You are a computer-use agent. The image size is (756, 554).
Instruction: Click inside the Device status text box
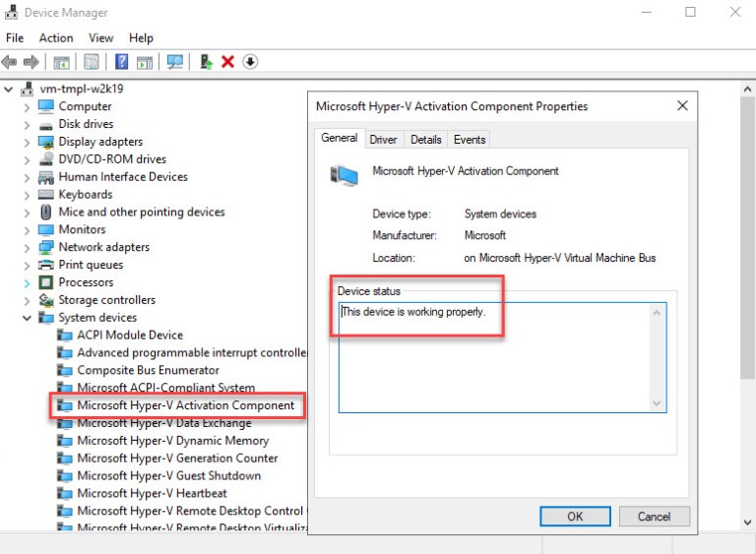pos(494,364)
